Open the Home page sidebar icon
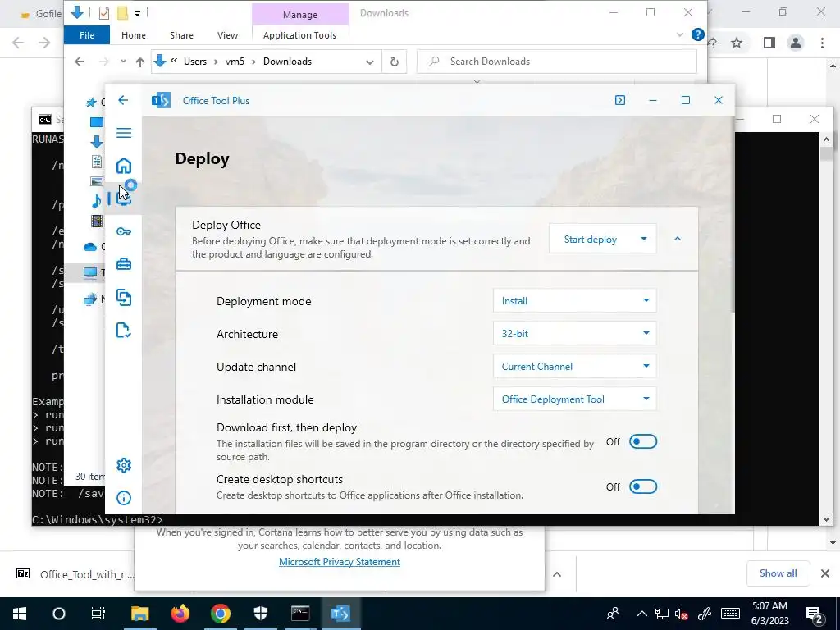This screenshot has height=630, width=840. click(124, 166)
